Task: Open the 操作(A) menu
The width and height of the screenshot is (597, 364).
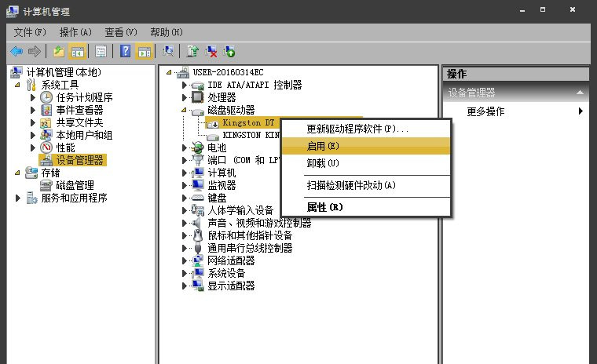Action: pos(75,32)
